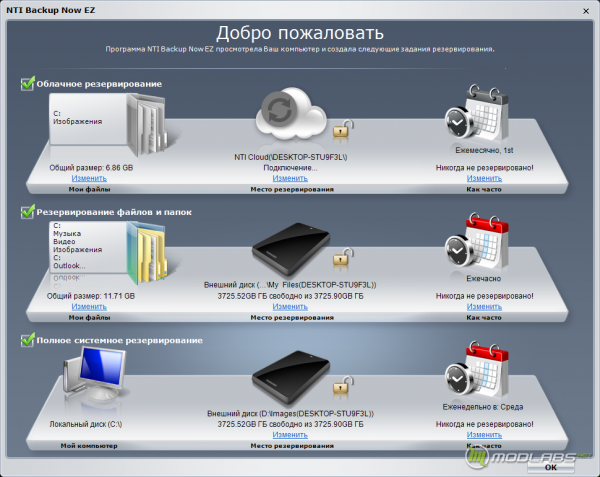The height and width of the screenshot is (477, 600).
Task: Click the Добро пожаловать heading
Action: click(300, 33)
